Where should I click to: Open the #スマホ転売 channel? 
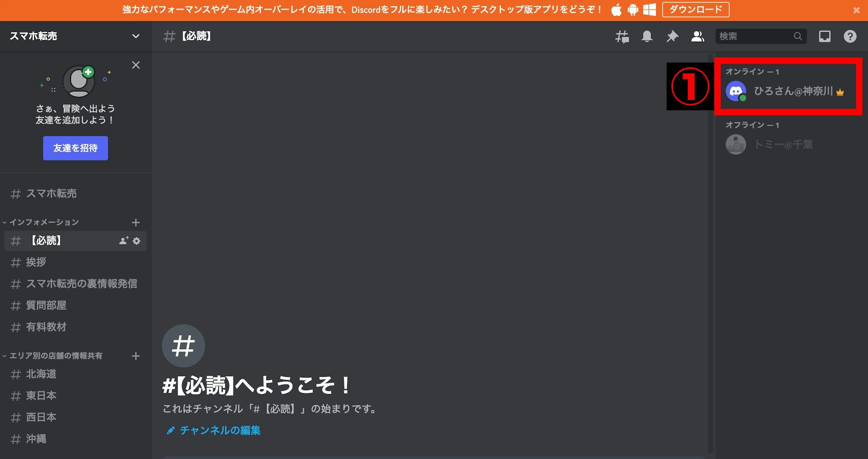[75, 194]
